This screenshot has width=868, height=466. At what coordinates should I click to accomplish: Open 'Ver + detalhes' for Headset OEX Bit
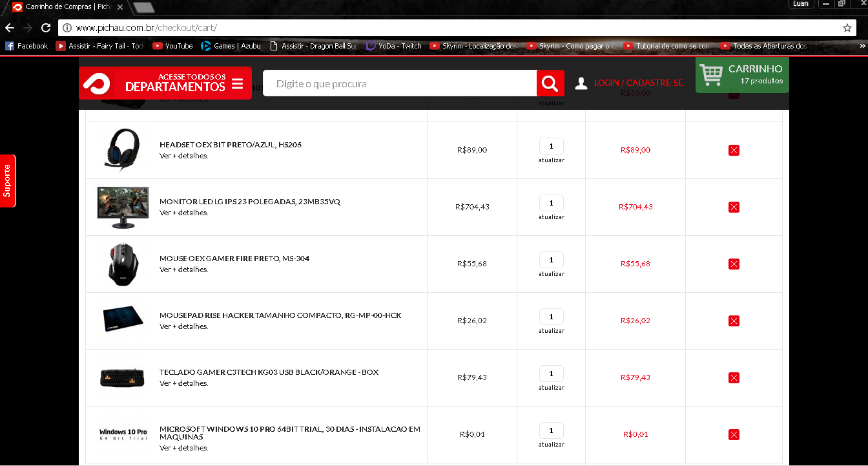pos(184,156)
